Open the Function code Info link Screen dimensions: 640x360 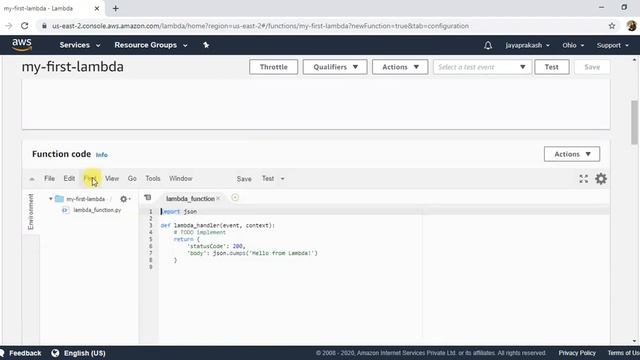click(x=102, y=155)
